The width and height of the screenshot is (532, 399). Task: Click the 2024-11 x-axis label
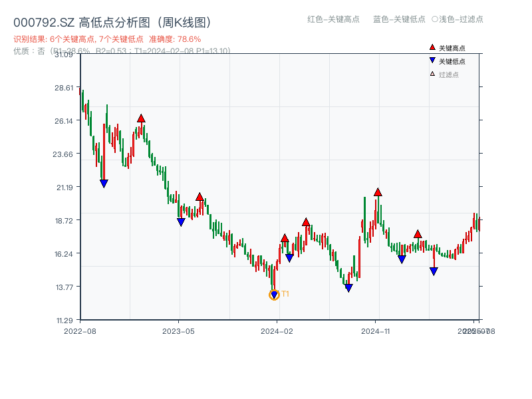[376, 331]
